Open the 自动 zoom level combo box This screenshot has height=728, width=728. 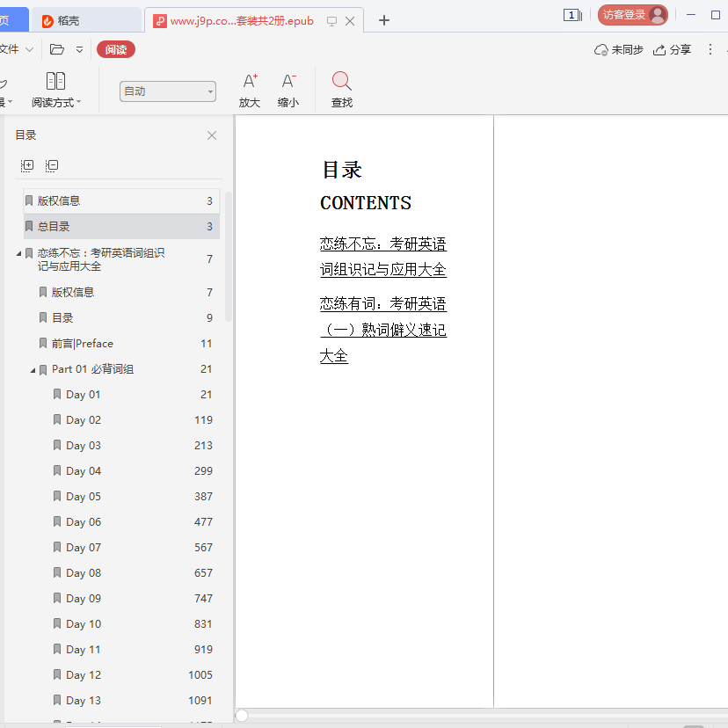pyautogui.click(x=168, y=91)
